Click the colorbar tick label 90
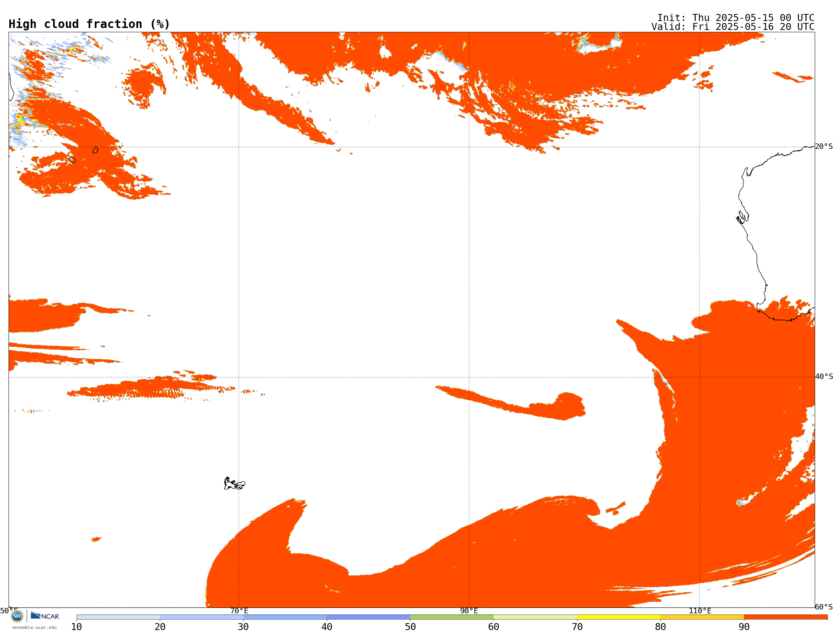The height and width of the screenshot is (632, 840). pyautogui.click(x=744, y=627)
